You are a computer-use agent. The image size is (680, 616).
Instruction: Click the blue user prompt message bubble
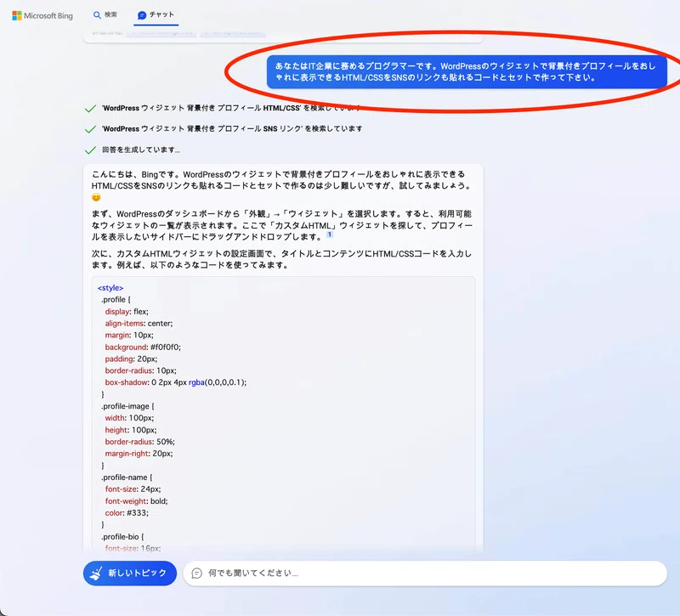coord(467,72)
